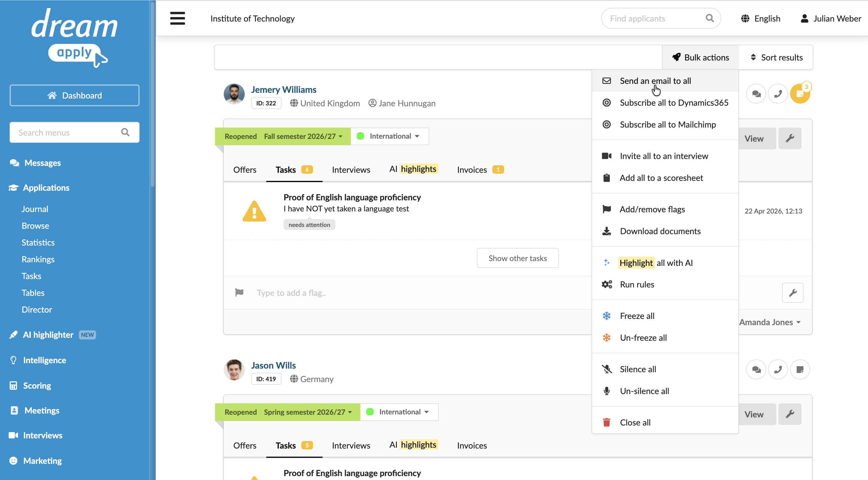Screen dimensions: 868x480
Task: Click the Messages chat bubbles icon
Action: [x=14, y=163]
